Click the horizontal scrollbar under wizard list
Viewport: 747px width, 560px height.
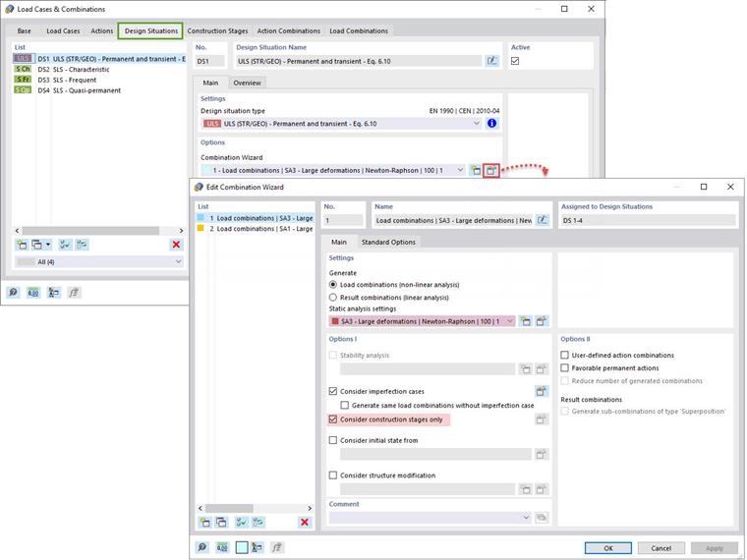(x=230, y=508)
